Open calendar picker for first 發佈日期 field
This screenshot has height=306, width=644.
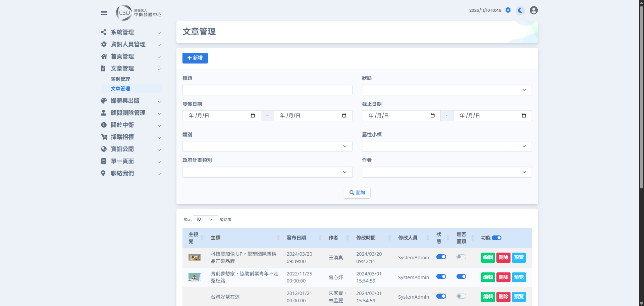pyautogui.click(x=253, y=116)
